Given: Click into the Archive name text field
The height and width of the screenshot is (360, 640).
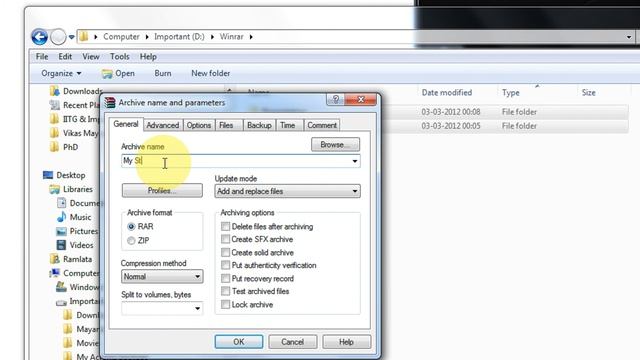Looking at the screenshot, I should [x=236, y=161].
